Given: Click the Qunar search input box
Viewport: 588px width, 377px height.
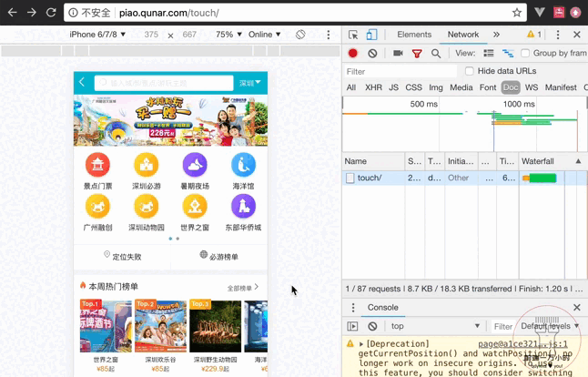Looking at the screenshot, I should click(164, 83).
